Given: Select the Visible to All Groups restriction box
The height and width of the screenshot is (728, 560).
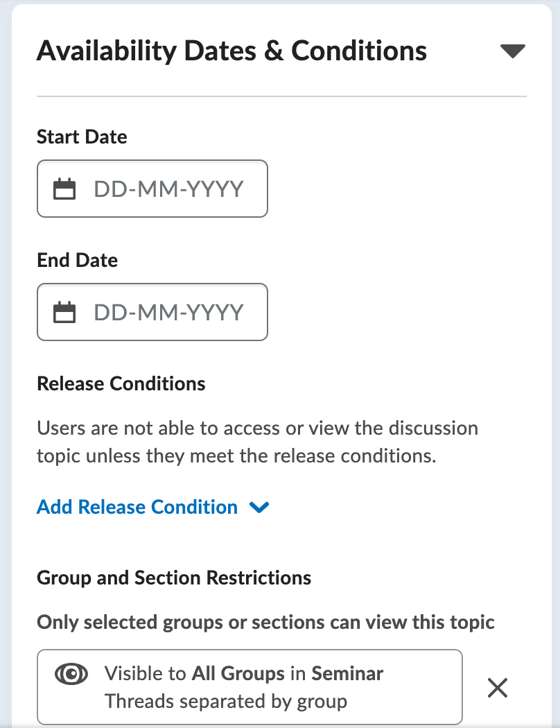Looking at the screenshot, I should (x=250, y=686).
